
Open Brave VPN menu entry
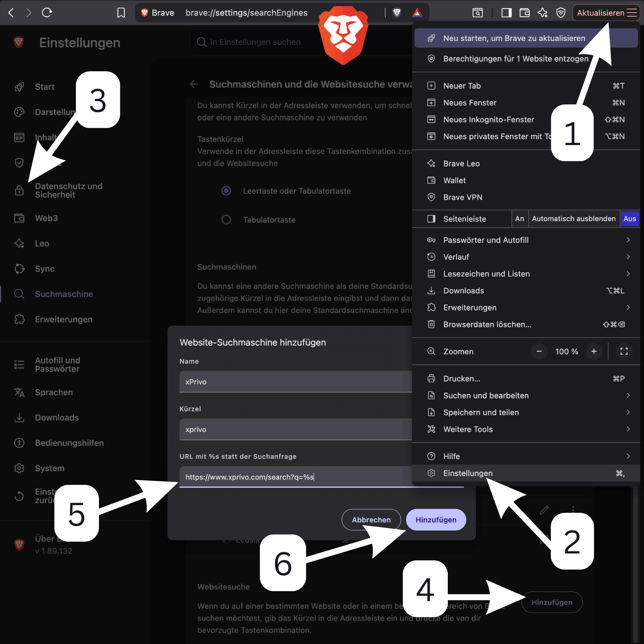(x=526, y=197)
